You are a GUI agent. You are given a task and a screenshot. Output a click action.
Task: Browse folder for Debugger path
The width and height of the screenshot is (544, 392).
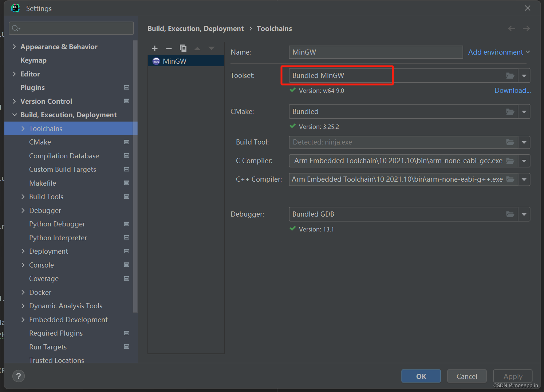pos(510,214)
